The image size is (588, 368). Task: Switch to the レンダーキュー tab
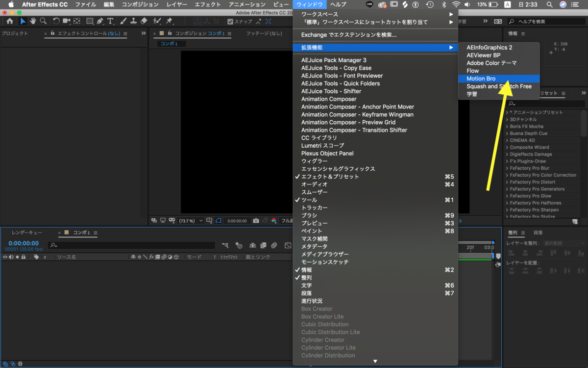click(27, 233)
